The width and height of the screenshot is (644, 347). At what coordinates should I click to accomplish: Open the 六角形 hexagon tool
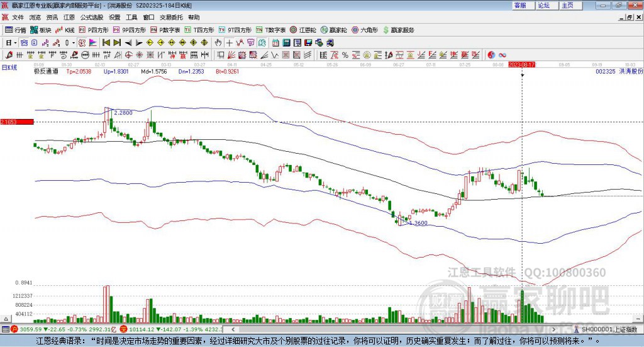tap(365, 30)
